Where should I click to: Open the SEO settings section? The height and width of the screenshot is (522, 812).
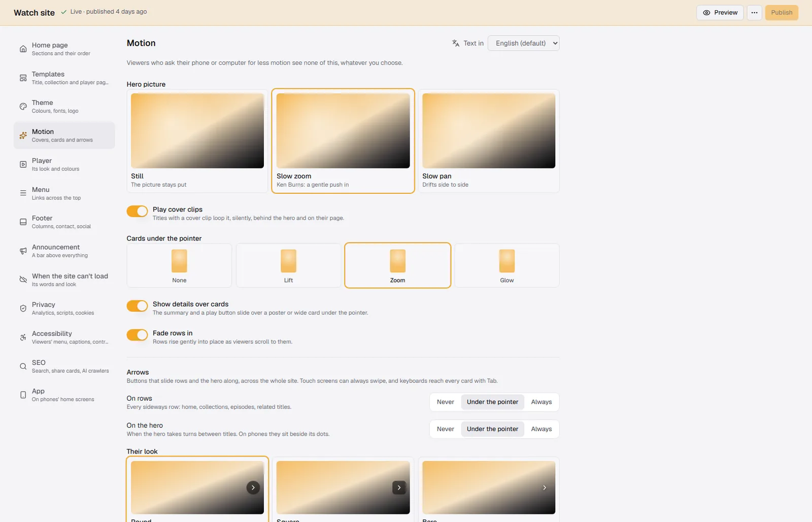point(64,366)
